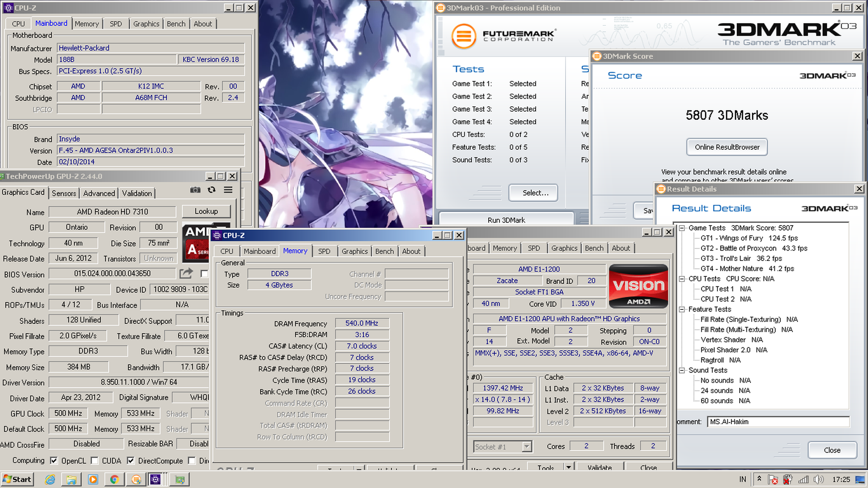Click the volume speaker tray icon
Viewport: 868px width, 488px height.
point(819,479)
